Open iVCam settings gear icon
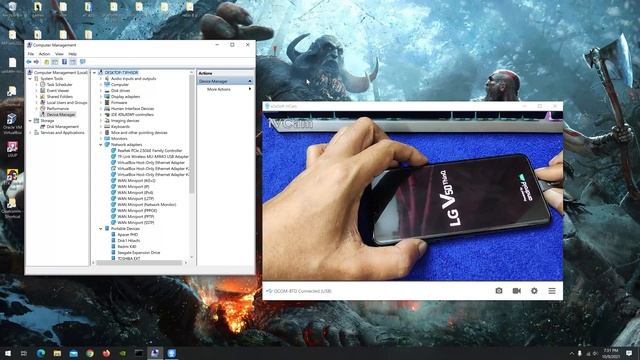This screenshot has width=640, height=360. [x=534, y=291]
